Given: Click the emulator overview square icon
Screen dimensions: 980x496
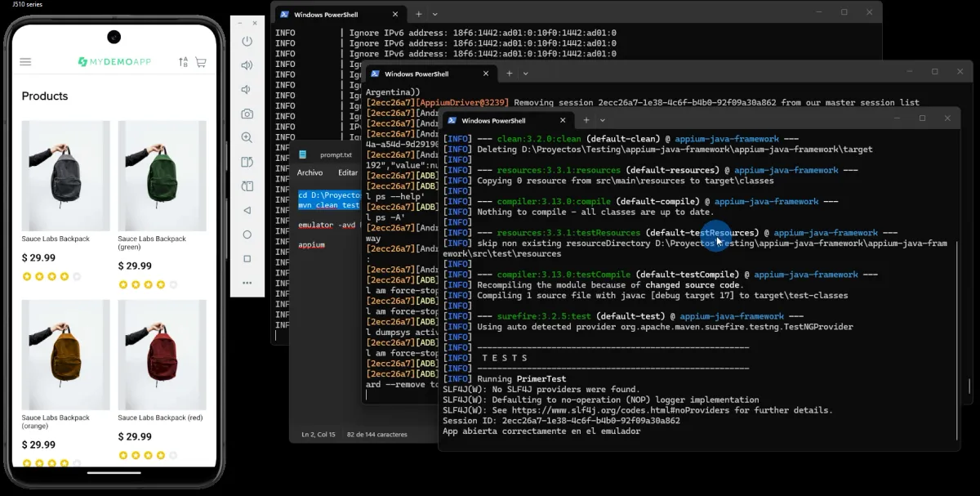Looking at the screenshot, I should coord(247,258).
